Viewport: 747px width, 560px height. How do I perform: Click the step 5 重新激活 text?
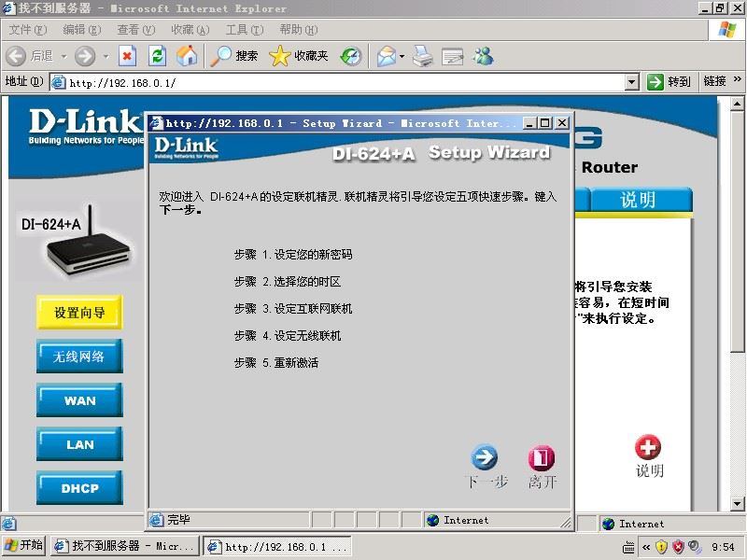[x=296, y=363]
